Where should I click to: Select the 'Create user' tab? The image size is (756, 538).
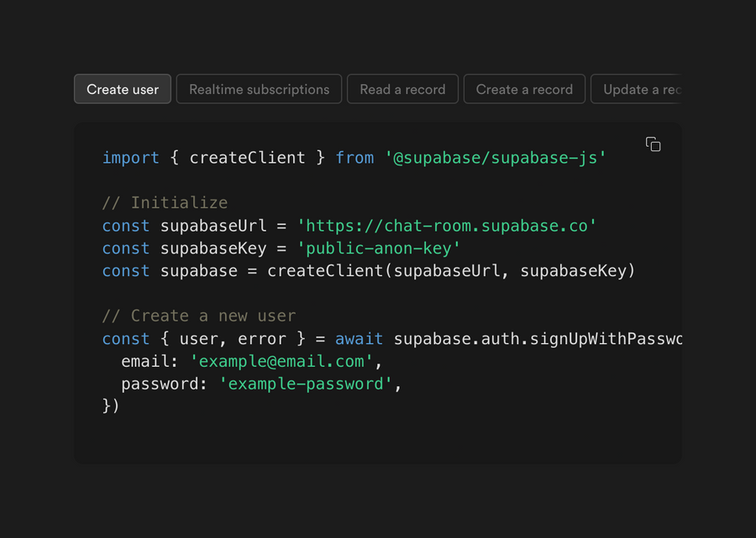point(122,88)
